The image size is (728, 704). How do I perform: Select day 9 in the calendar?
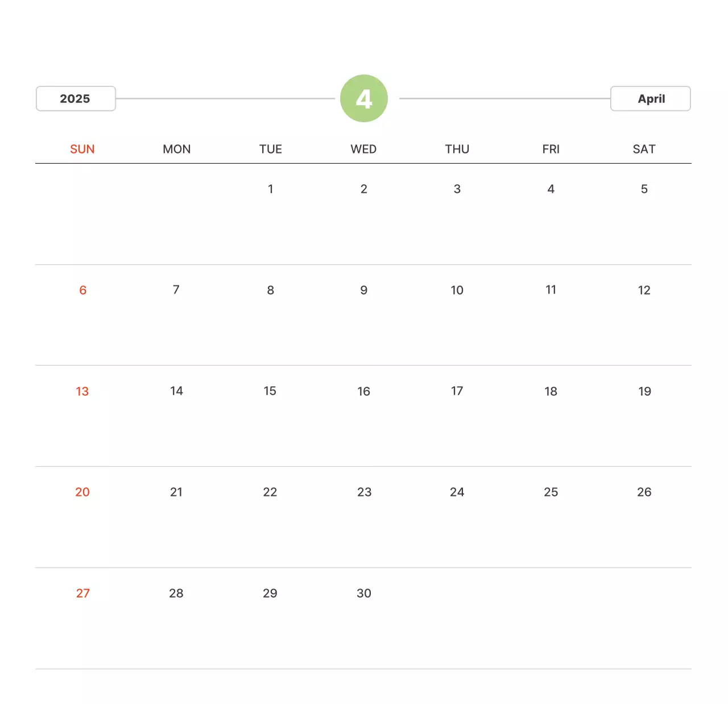[364, 290]
